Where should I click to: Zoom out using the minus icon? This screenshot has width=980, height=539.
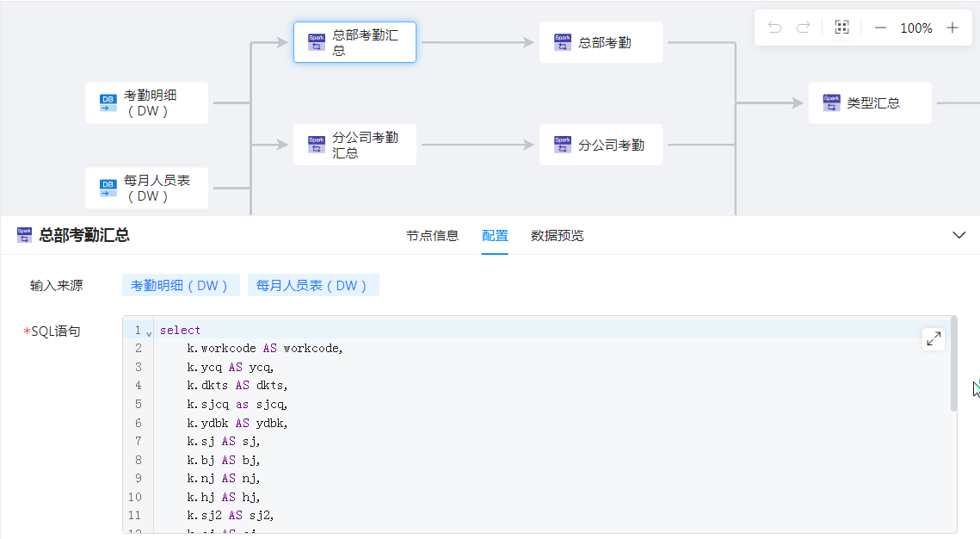(880, 28)
